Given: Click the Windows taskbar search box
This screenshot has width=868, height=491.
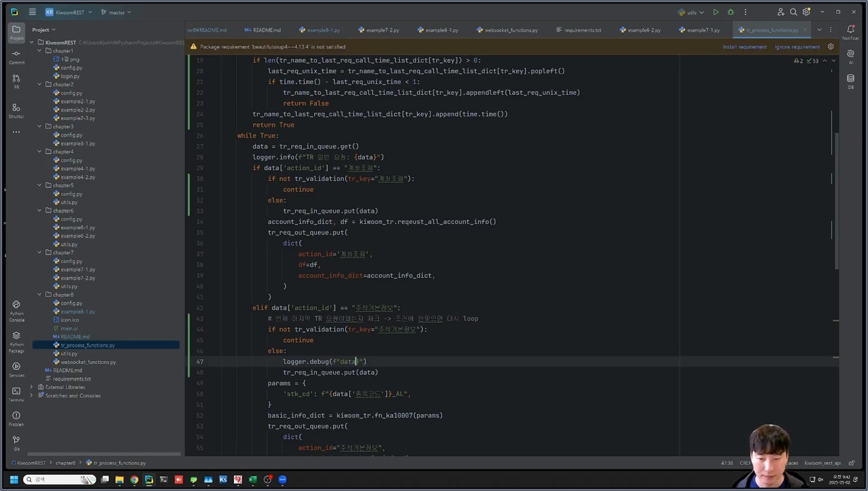Looking at the screenshot, I should (x=60, y=480).
